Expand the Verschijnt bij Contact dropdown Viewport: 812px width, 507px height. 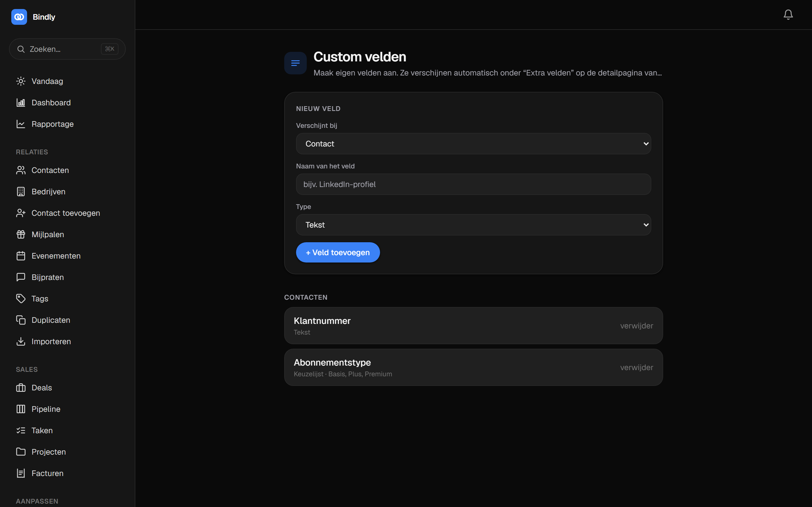473,144
